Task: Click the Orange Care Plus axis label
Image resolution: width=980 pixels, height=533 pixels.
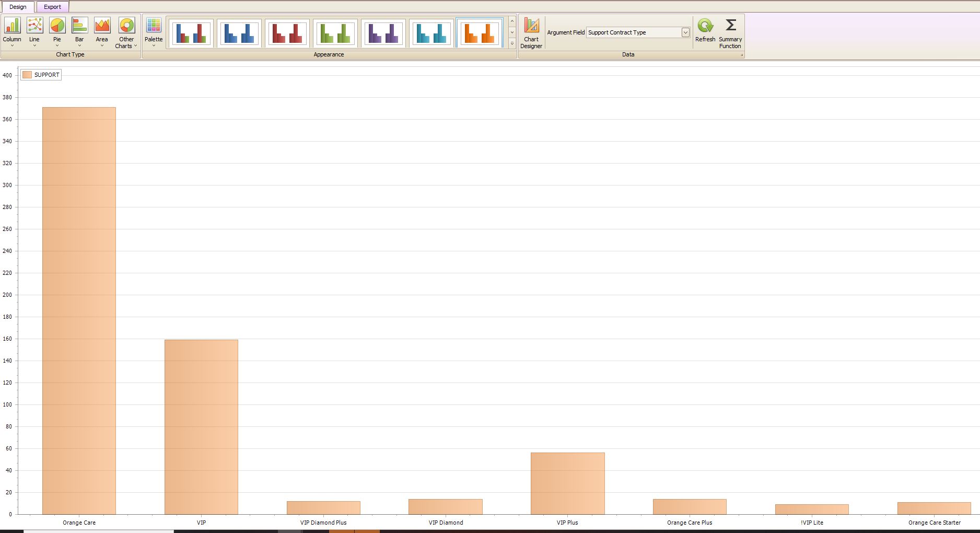Action: (x=690, y=523)
